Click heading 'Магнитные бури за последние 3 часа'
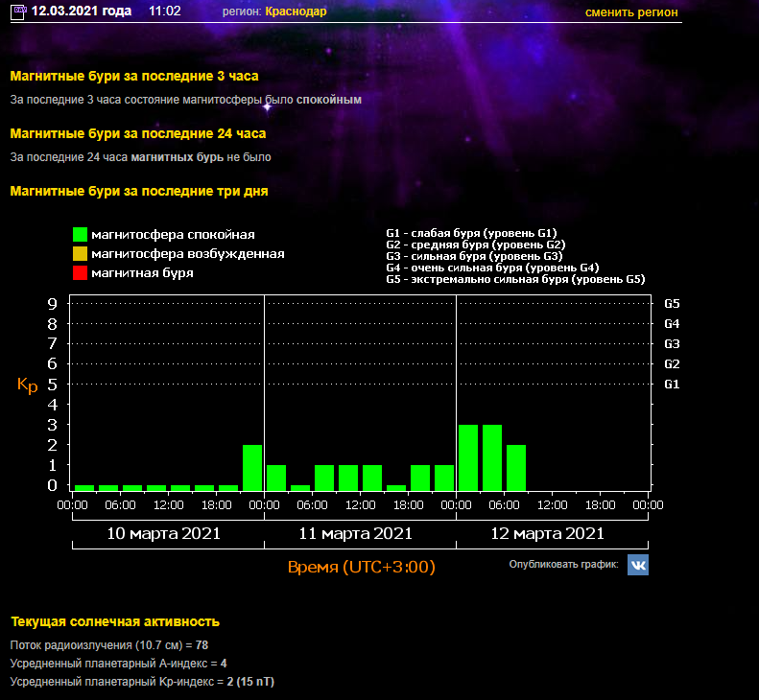This screenshot has height=700, width=759. 134,76
